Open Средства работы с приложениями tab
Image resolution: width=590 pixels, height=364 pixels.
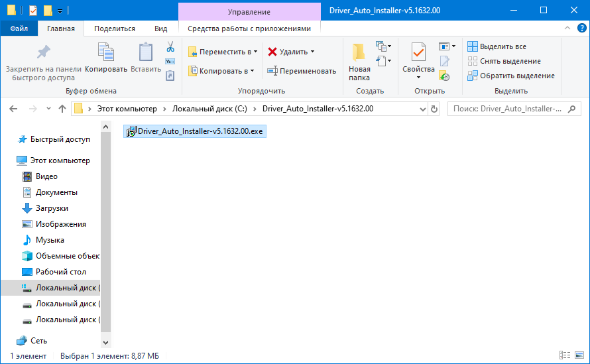(x=249, y=29)
